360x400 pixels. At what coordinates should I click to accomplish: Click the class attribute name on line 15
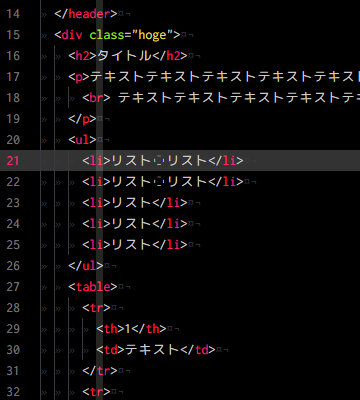point(107,35)
